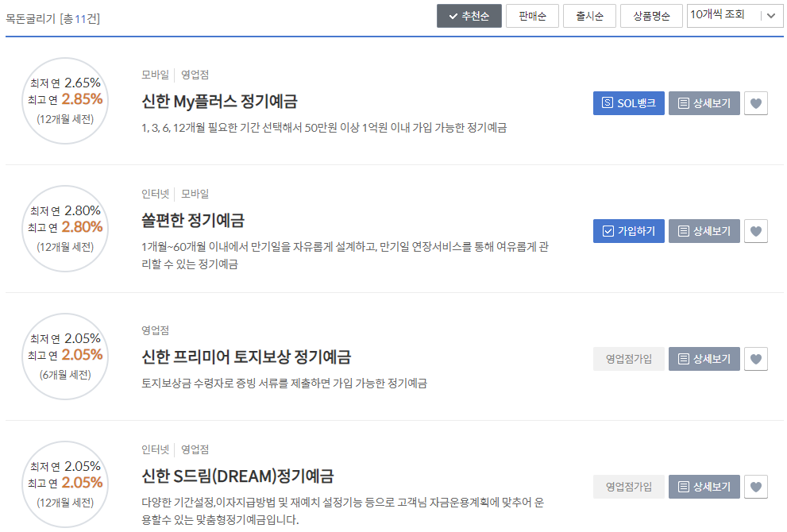Sort products by 추천순
This screenshot has height=532, width=787.
469,16
